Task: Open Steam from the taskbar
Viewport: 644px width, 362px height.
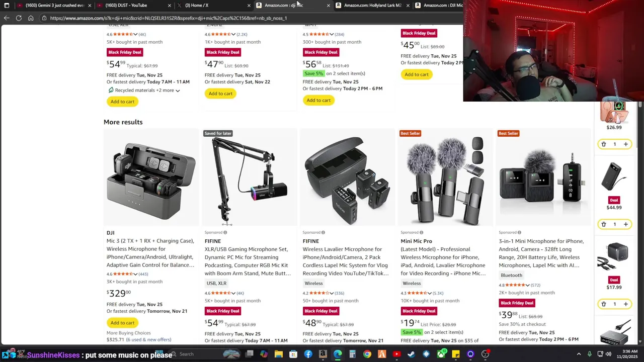Action: [x=412, y=354]
